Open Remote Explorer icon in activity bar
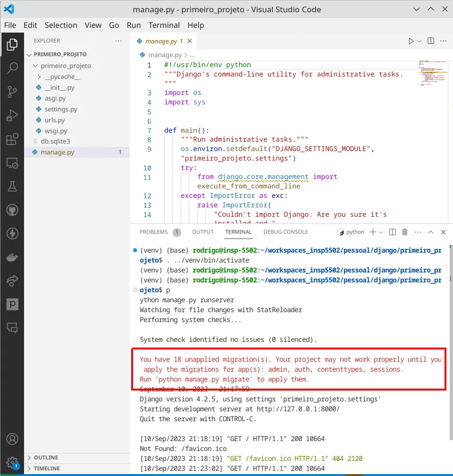This screenshot has width=453, height=476. tap(12, 163)
